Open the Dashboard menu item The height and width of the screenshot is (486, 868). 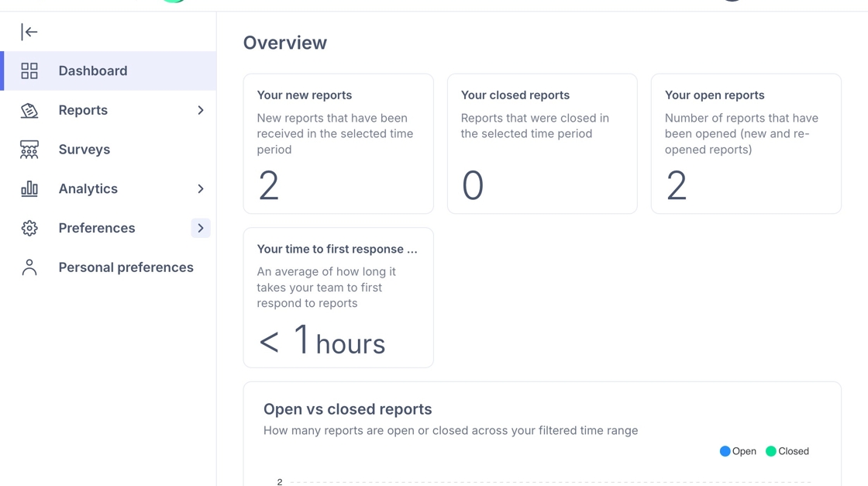(x=109, y=71)
